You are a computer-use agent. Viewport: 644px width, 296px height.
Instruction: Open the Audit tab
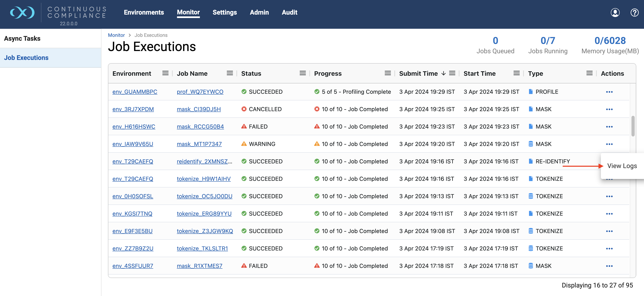(x=289, y=12)
